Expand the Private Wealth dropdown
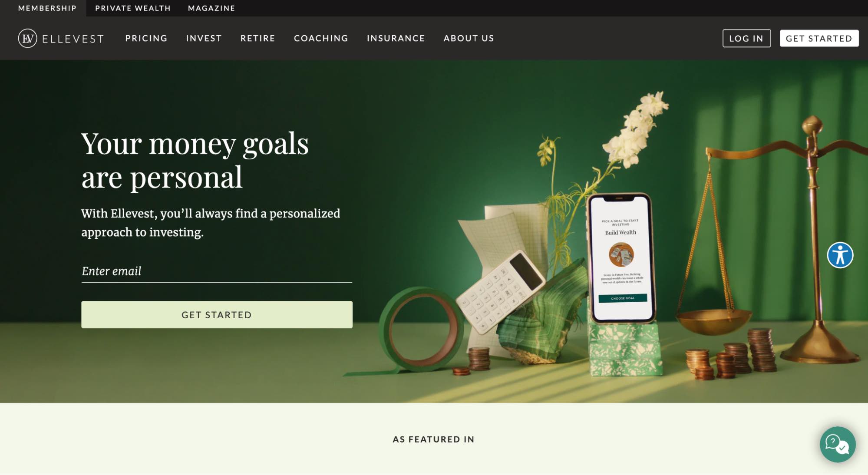This screenshot has height=475, width=868. tap(133, 8)
